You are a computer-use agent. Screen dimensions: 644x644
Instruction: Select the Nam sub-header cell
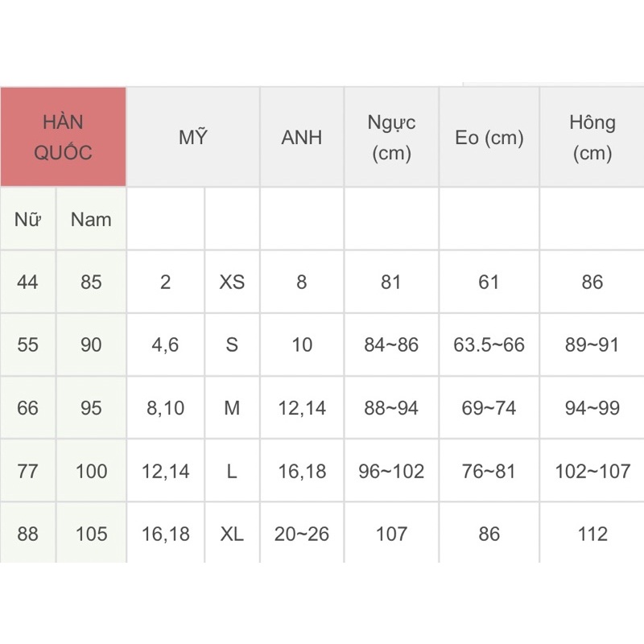(x=91, y=219)
